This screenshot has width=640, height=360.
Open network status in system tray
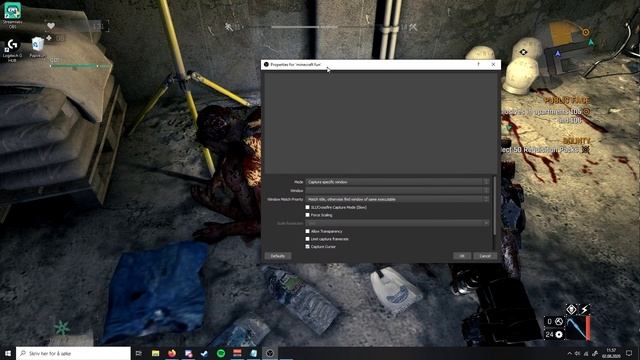[586, 353]
